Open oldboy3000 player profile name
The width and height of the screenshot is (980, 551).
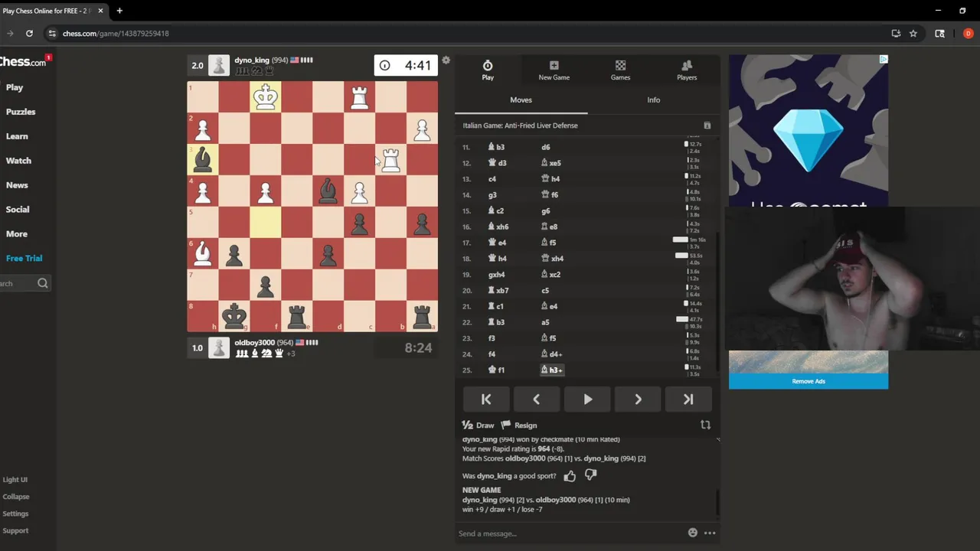coord(254,343)
